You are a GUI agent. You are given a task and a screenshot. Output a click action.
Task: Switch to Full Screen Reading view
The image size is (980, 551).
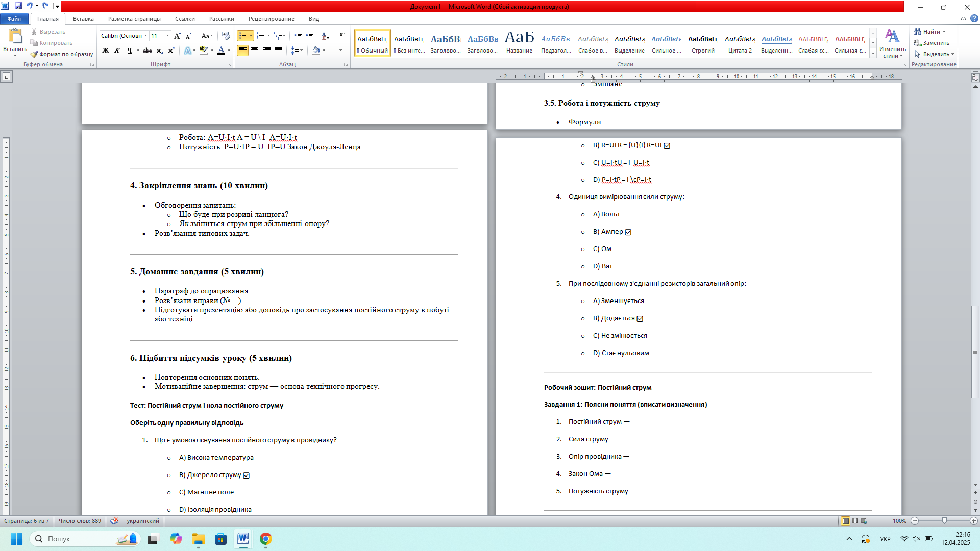[x=855, y=521]
